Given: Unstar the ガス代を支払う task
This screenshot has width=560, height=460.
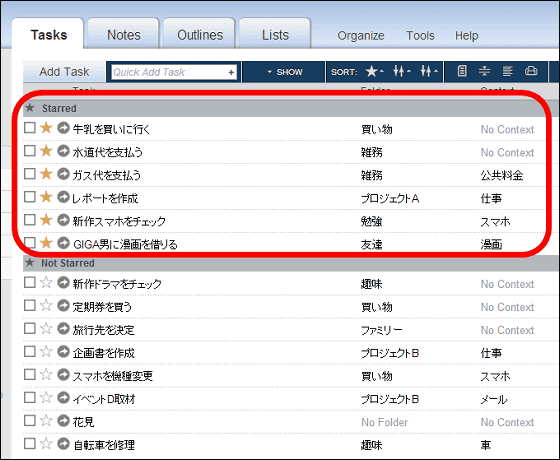Looking at the screenshot, I should point(46,174).
